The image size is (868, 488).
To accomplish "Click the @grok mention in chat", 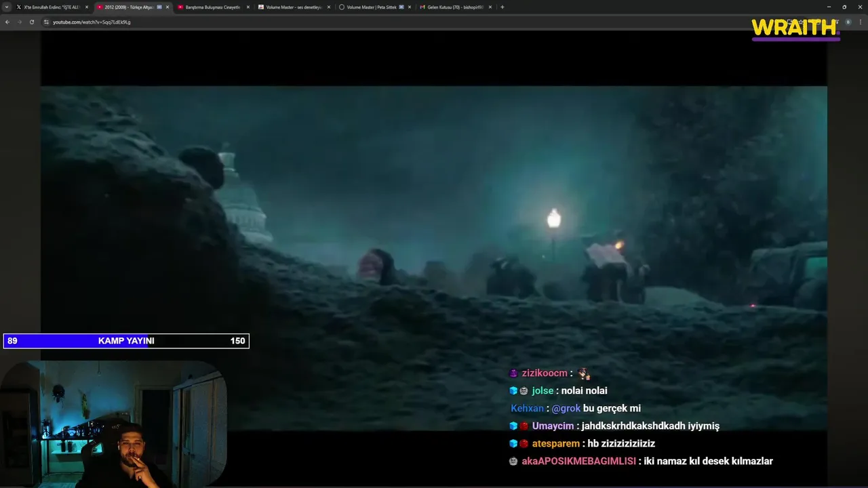I will click(566, 408).
